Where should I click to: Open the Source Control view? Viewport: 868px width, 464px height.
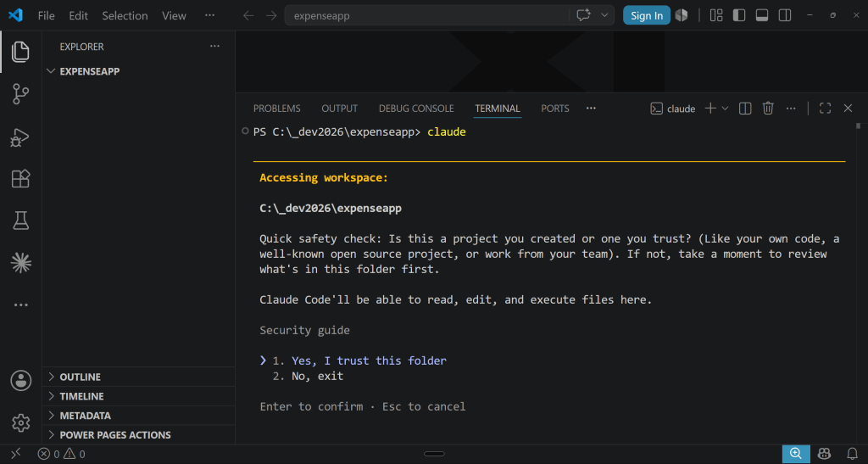tap(20, 94)
